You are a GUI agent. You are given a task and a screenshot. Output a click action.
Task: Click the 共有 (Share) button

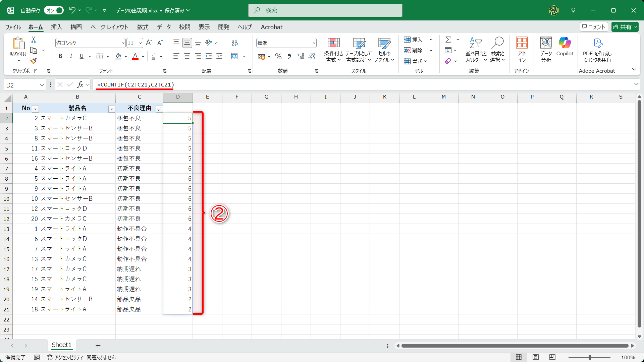coord(625,27)
